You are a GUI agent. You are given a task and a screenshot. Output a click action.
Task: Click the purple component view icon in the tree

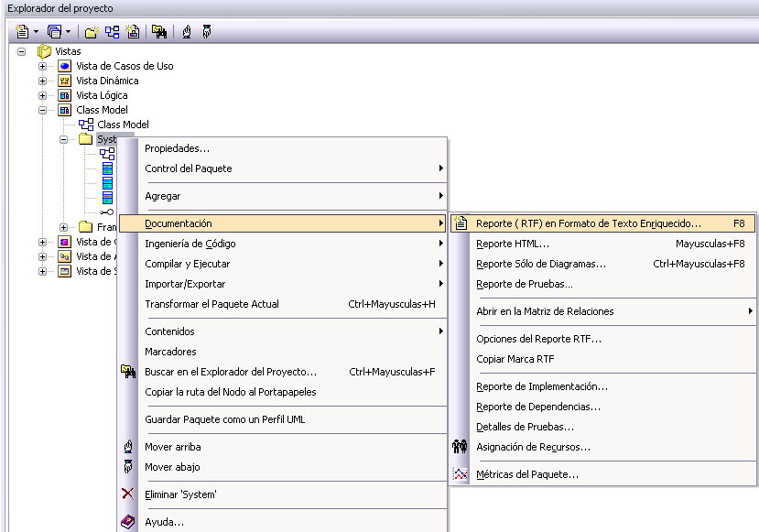pos(64,242)
